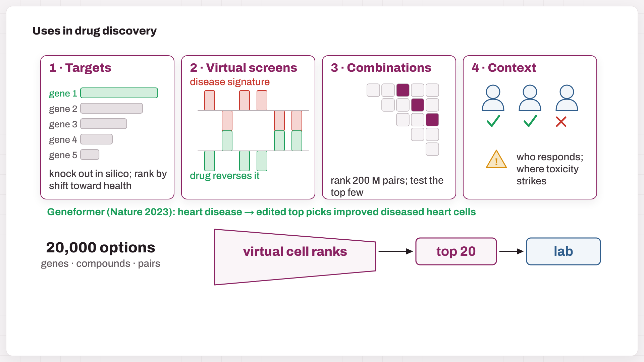Viewport: 644px width, 362px height.
Task: Click the "gene 5" label
Action: (63, 155)
